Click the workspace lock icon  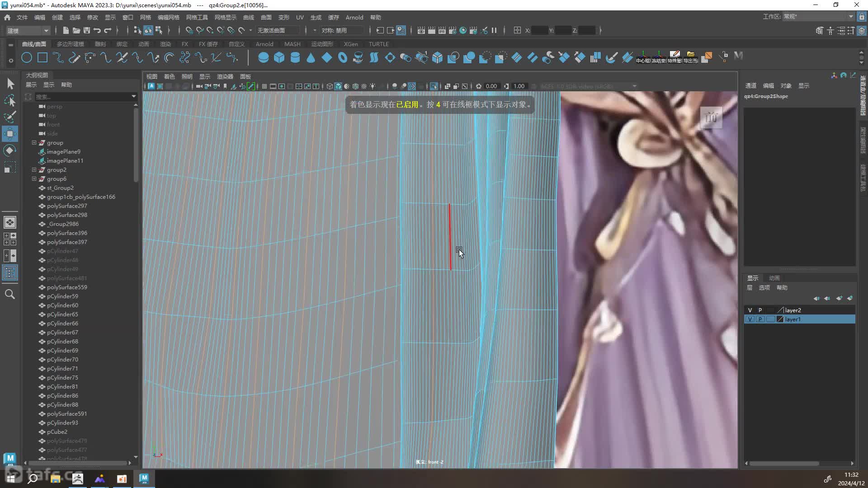(x=862, y=17)
